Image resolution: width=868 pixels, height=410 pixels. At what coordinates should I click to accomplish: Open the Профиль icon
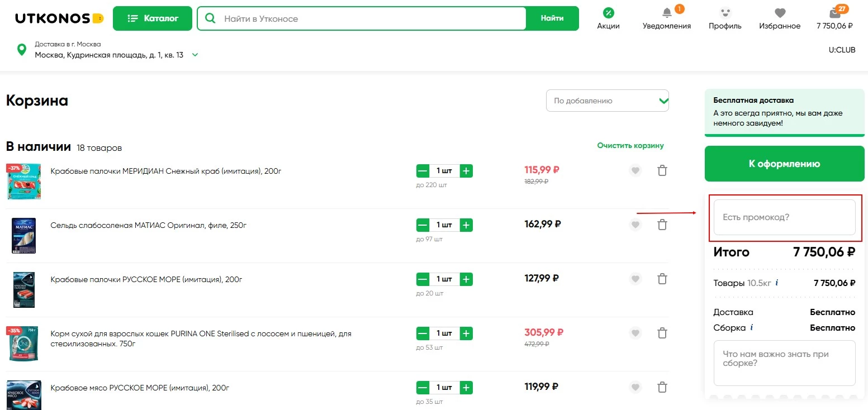[725, 13]
